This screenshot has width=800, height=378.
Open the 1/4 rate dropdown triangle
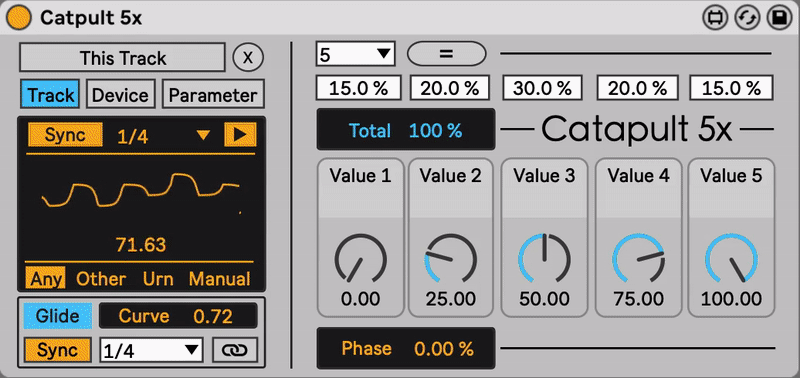point(204,135)
